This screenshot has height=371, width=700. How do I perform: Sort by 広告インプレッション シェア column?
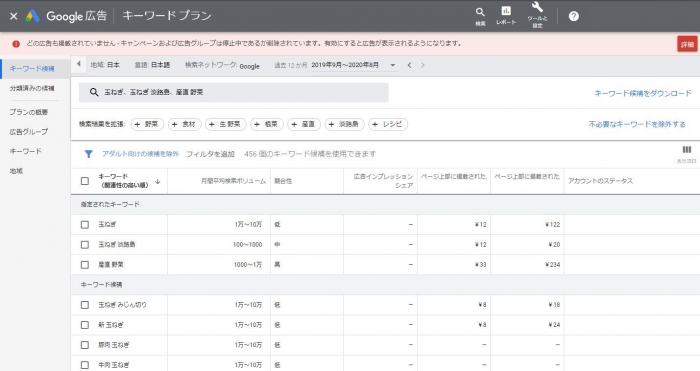click(383, 181)
